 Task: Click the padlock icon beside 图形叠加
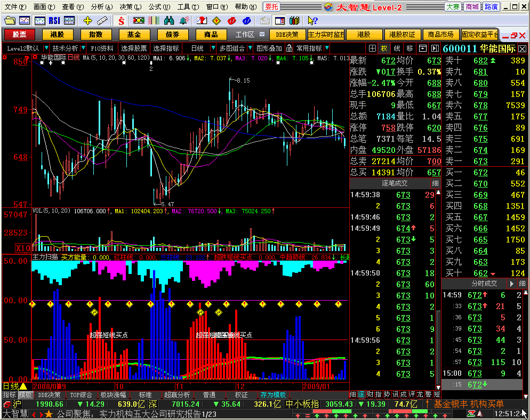tap(289, 49)
